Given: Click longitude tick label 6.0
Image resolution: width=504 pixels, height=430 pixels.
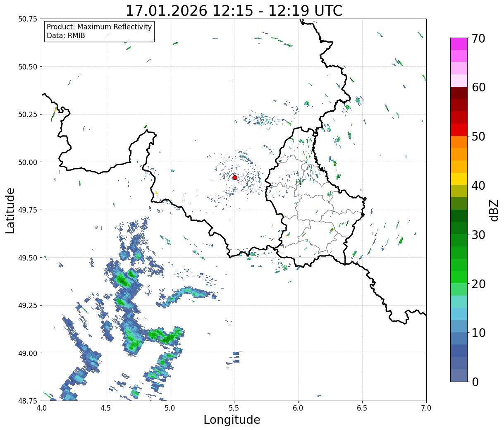Looking at the screenshot, I should [298, 408].
